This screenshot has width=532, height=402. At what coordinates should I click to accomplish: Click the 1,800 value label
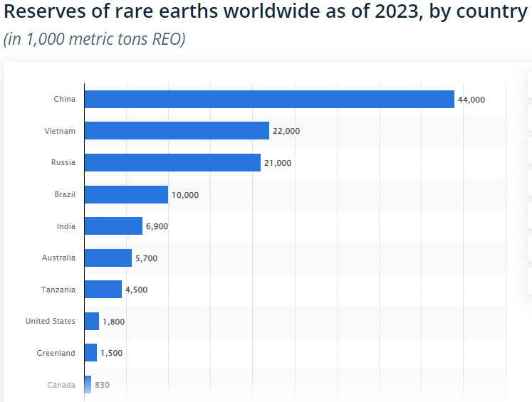[114, 322]
